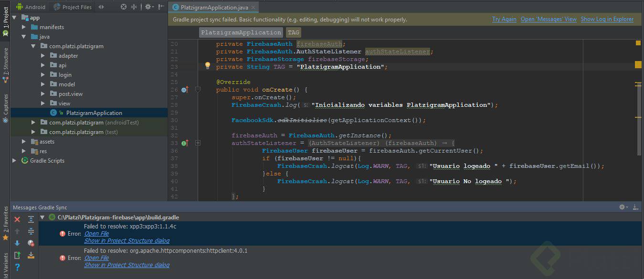Click Open File link for xpp3 error
This screenshot has width=644, height=279.
click(x=96, y=234)
